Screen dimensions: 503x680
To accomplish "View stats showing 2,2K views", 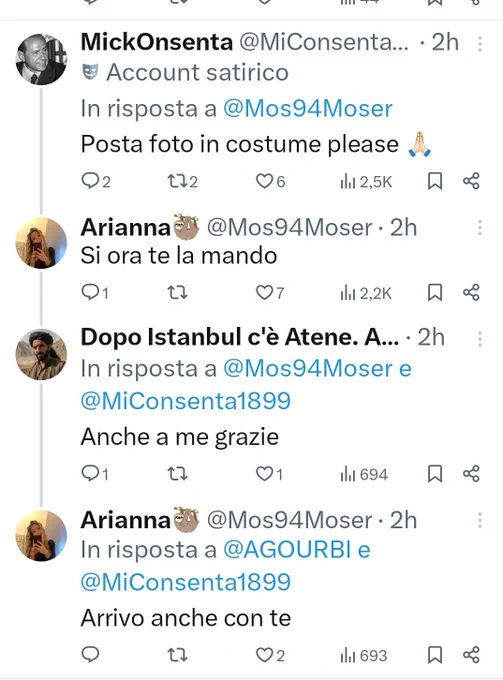I will [x=366, y=294].
